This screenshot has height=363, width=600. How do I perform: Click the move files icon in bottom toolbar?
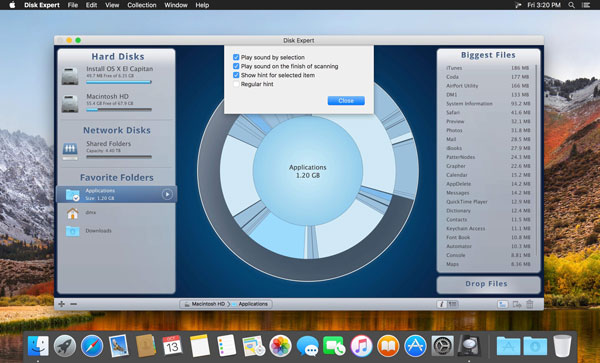click(x=517, y=304)
